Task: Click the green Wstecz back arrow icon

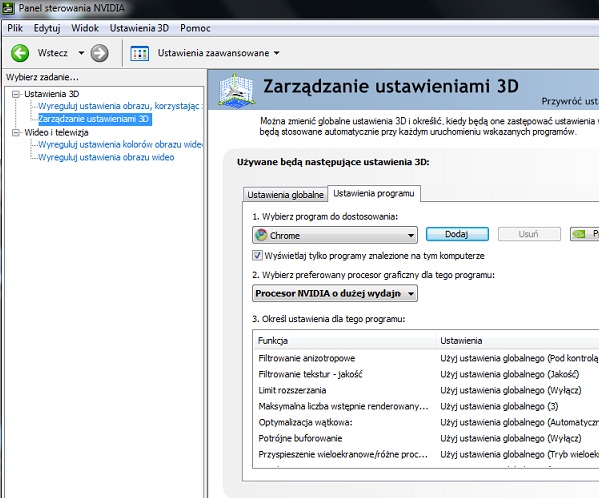Action: [x=20, y=53]
